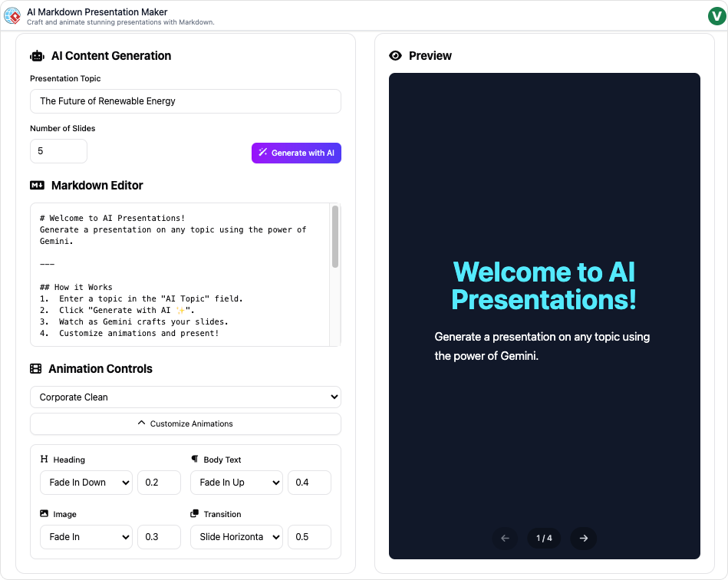This screenshot has height=580, width=728.
Task: Click the H icon beside Heading animation settings
Action: pos(44,459)
